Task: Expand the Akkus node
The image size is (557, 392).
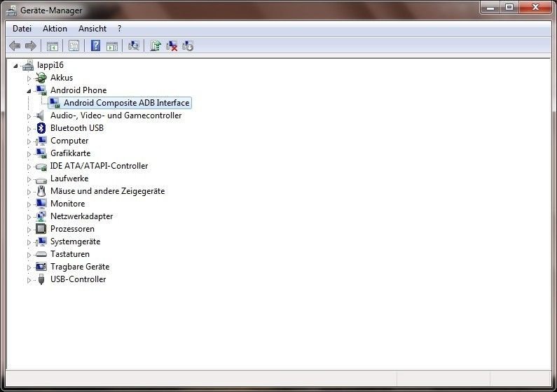Action: point(29,78)
